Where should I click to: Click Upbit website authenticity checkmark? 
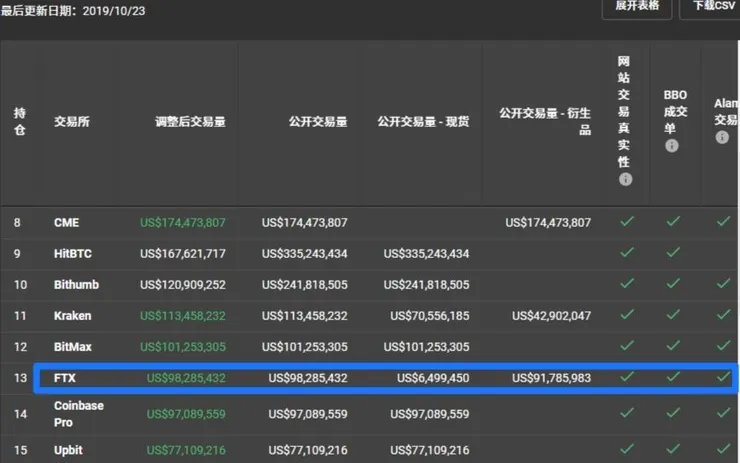coord(627,448)
